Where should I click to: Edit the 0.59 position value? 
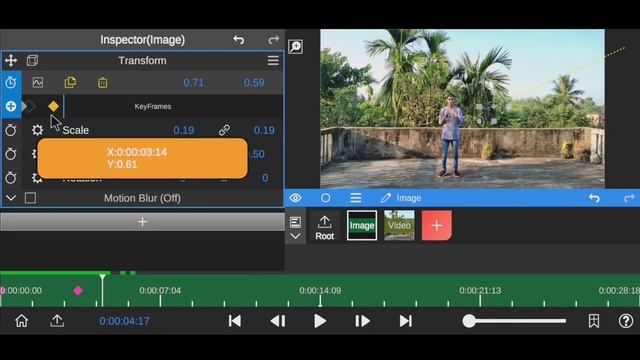[x=254, y=83]
